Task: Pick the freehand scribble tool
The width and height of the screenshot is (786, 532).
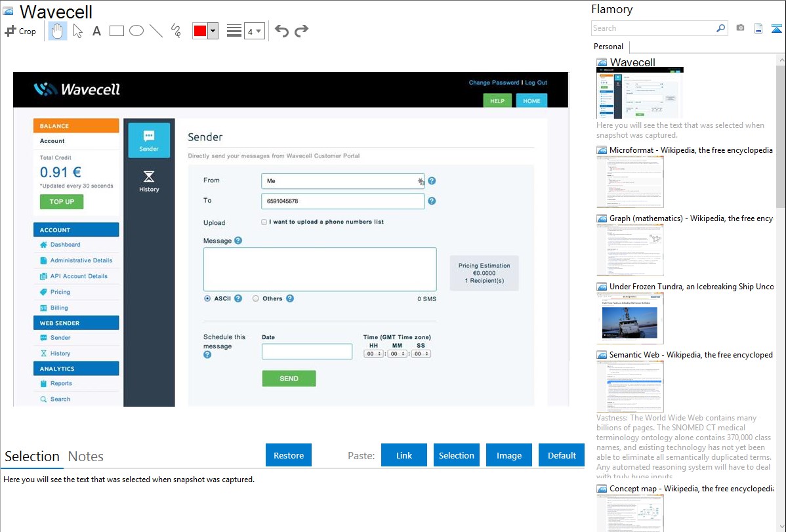Action: (176, 31)
